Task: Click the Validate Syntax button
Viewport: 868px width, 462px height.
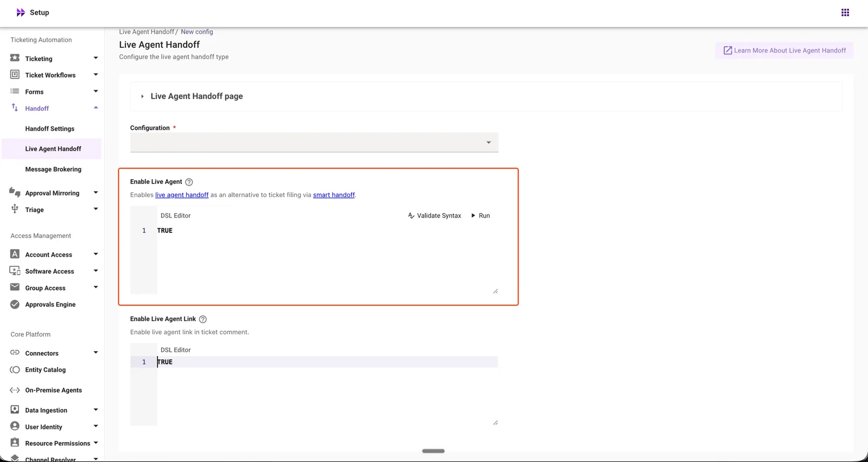Action: (435, 216)
